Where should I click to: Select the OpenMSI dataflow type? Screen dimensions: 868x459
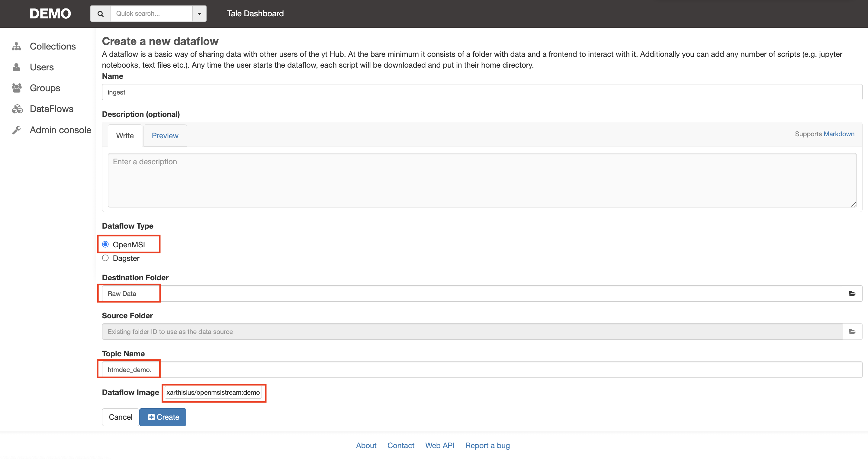[105, 244]
